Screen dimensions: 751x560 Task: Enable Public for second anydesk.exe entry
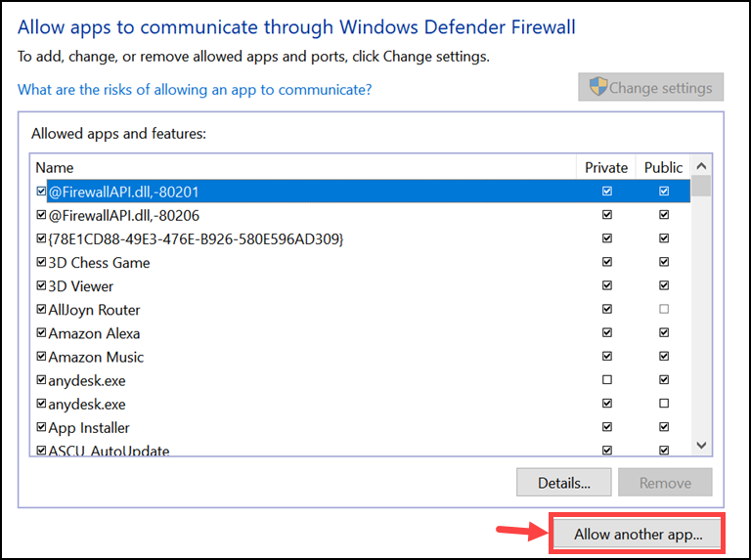pos(664,404)
